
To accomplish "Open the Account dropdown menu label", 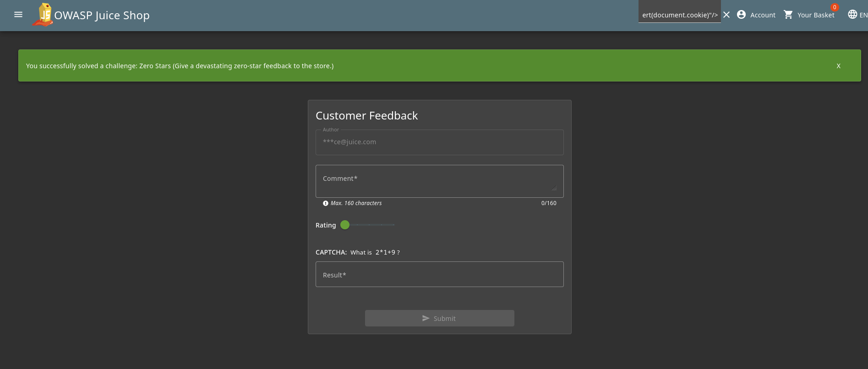I will (763, 15).
